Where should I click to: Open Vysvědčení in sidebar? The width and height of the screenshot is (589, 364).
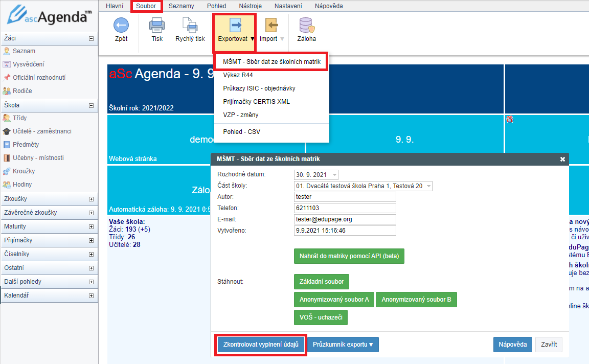pos(29,64)
